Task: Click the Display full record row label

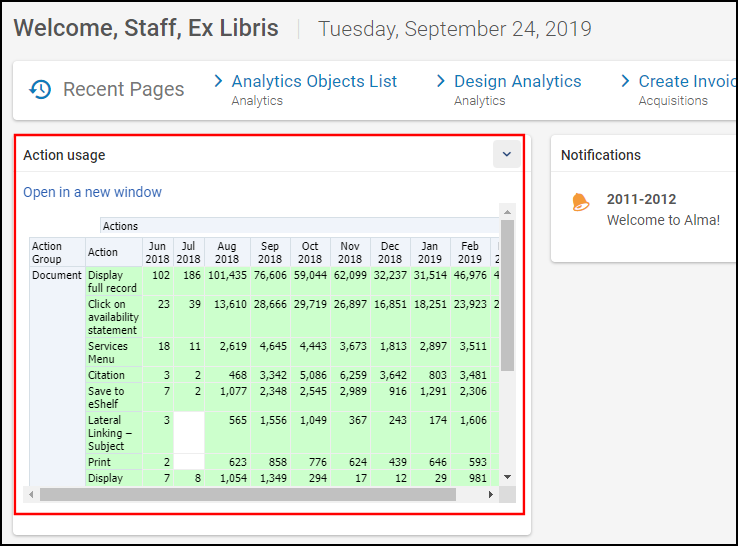Action: [112, 281]
